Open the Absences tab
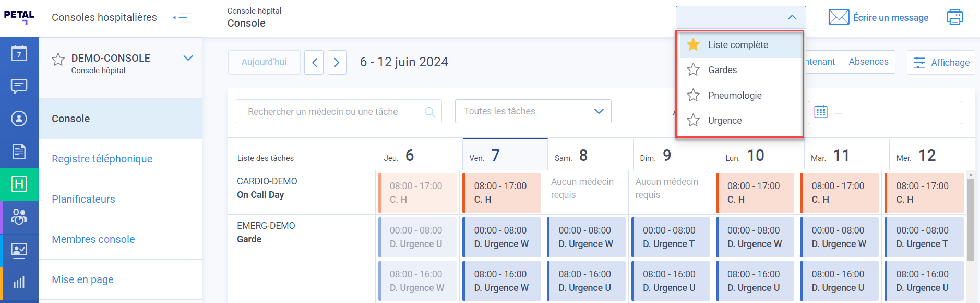This screenshot has height=303, width=980. tap(868, 62)
